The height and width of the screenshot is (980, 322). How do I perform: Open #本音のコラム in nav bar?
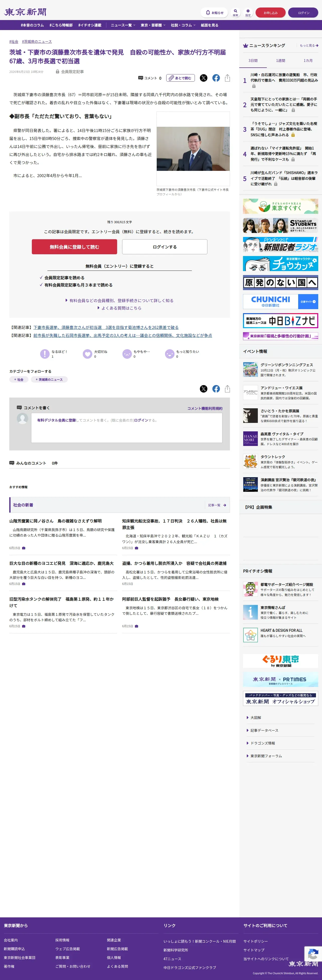tap(32, 25)
